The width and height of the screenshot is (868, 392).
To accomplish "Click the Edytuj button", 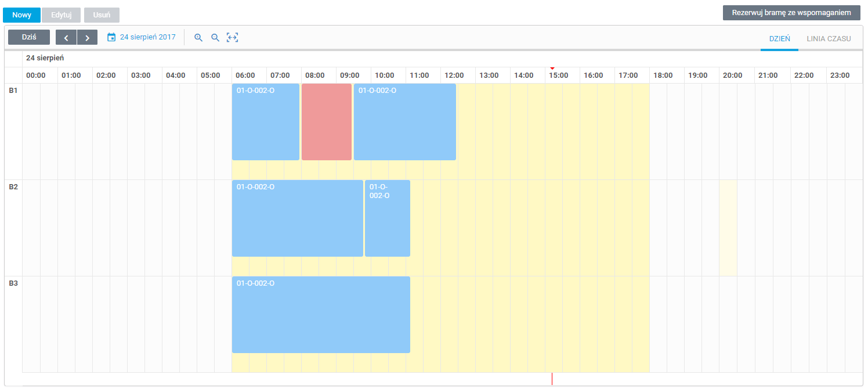I will [61, 15].
